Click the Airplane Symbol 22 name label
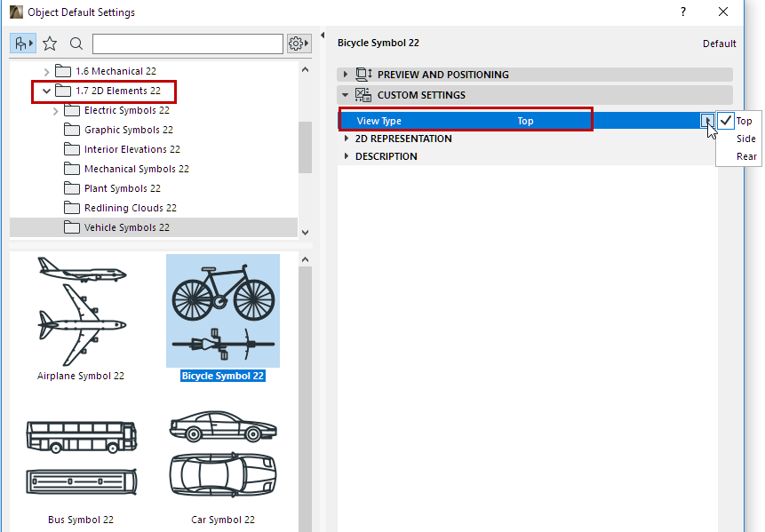The height and width of the screenshot is (532, 765). click(x=81, y=376)
